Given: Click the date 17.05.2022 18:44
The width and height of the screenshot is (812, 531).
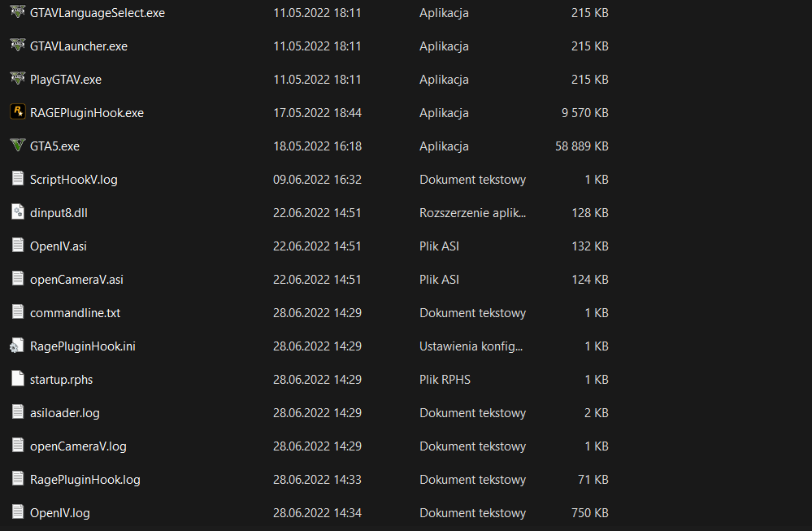Looking at the screenshot, I should (x=318, y=113).
